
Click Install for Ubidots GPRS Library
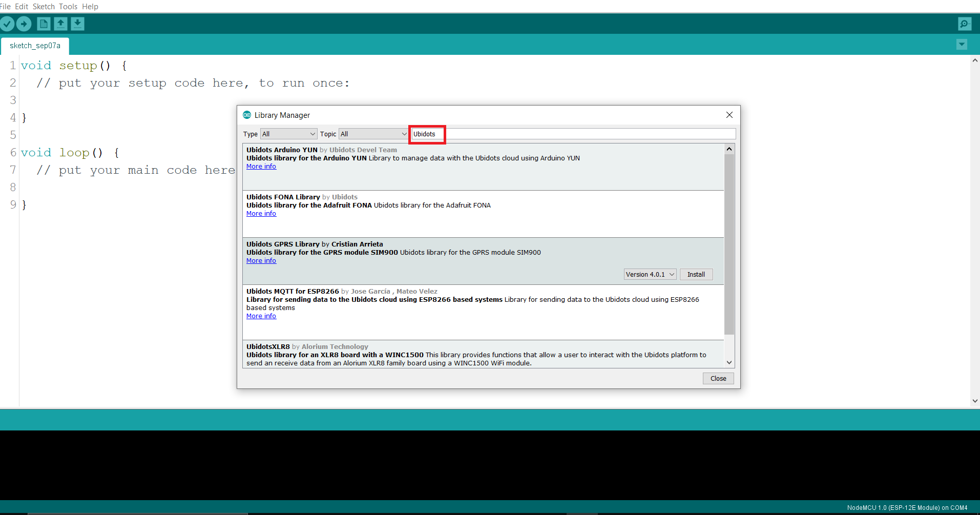696,274
